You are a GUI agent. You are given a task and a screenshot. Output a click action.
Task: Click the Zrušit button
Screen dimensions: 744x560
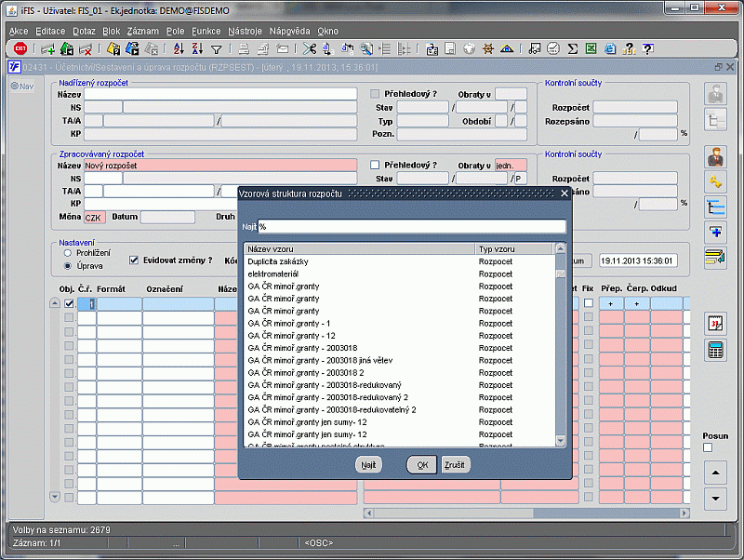pos(456,464)
